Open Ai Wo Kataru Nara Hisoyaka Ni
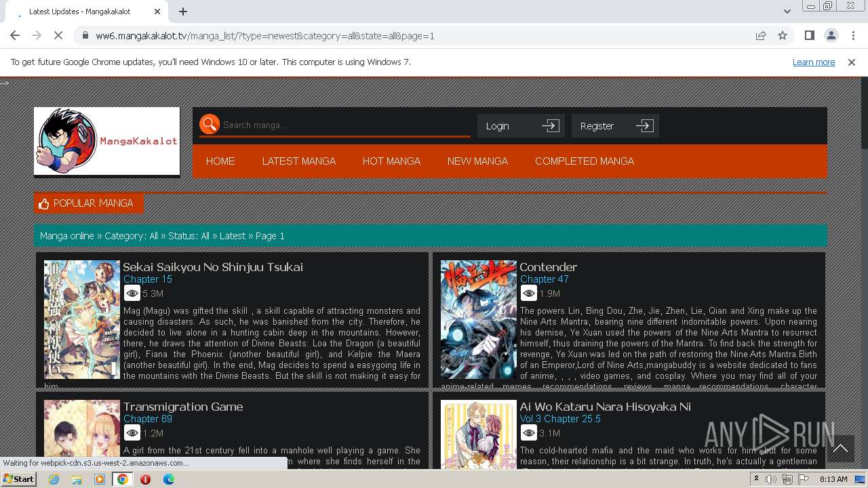Screen dimensions: 868x488 605,407
